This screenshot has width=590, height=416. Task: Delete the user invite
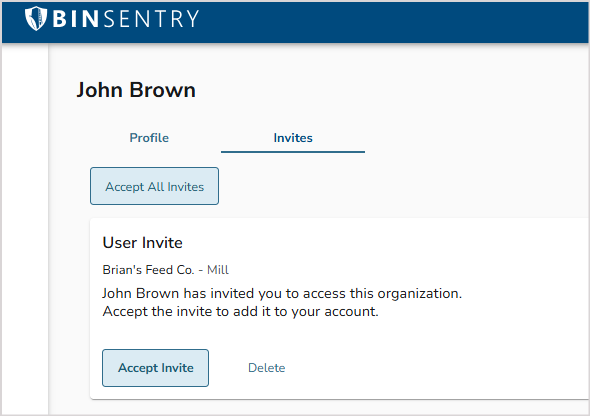(266, 368)
